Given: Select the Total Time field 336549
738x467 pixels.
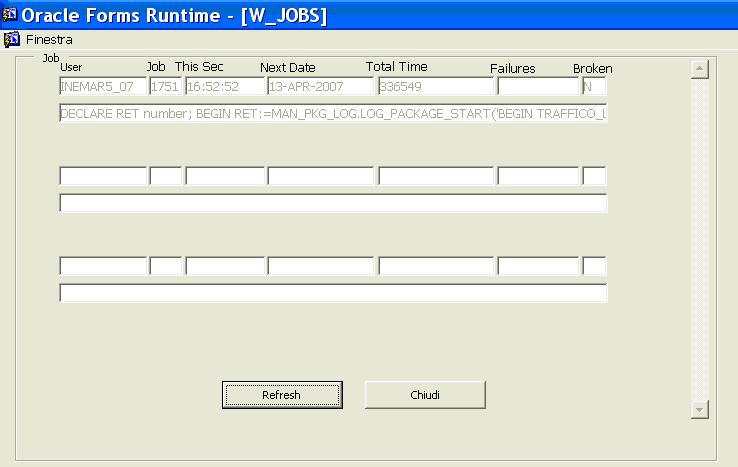Looking at the screenshot, I should [x=436, y=86].
